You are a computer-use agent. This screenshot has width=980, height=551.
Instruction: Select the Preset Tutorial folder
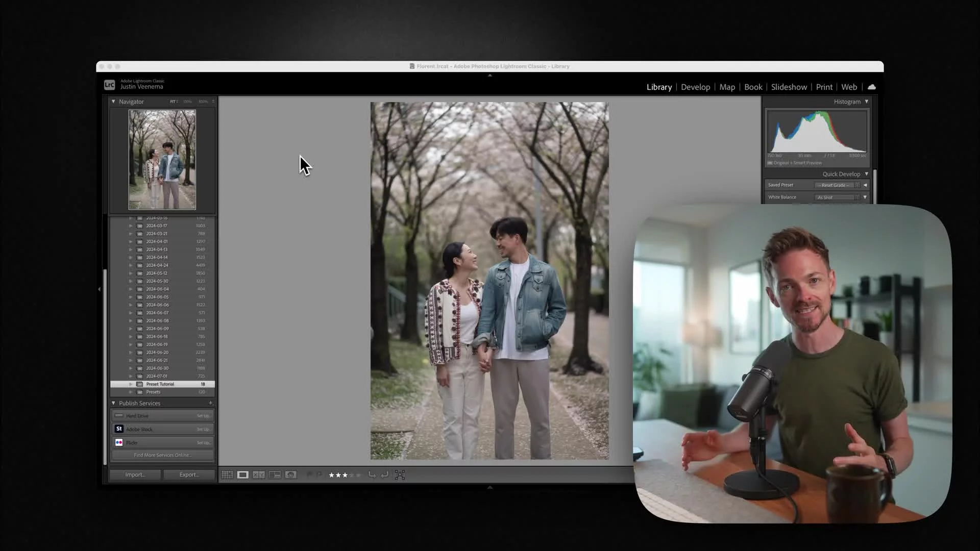[x=160, y=384]
